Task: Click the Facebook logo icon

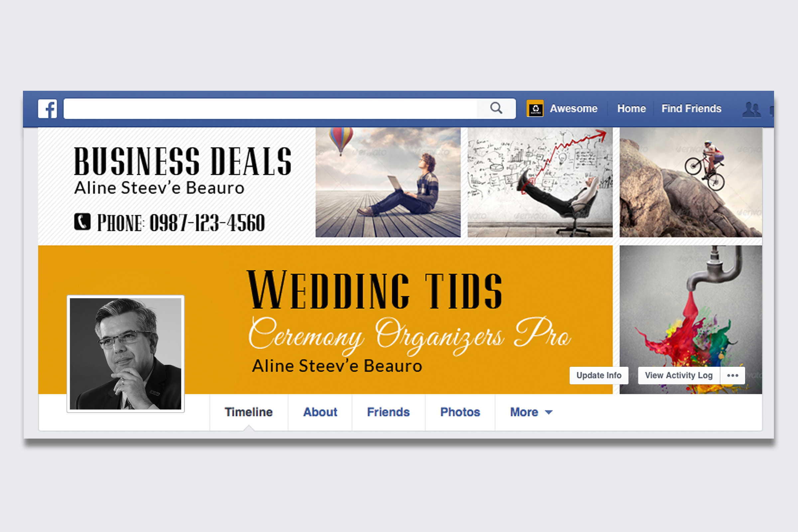Action: click(48, 109)
